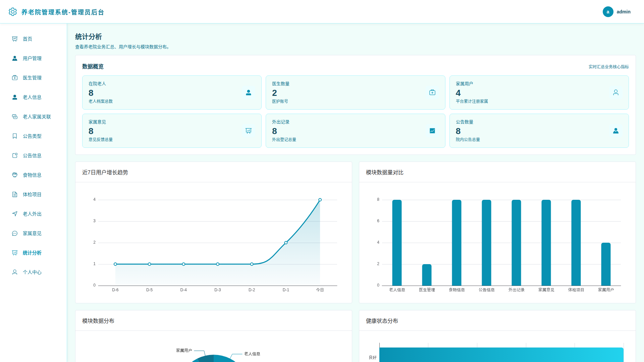Open the 外出记录 overview card
The width and height of the screenshot is (644, 362).
pos(355,131)
